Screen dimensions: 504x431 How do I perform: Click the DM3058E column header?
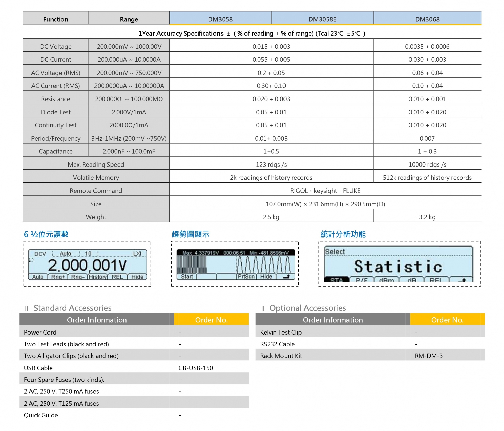coord(322,19)
